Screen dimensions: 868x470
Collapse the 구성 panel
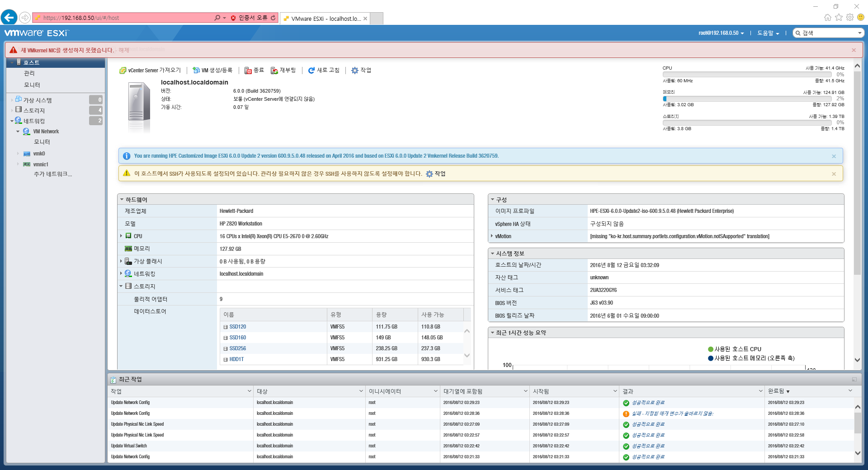(493, 199)
